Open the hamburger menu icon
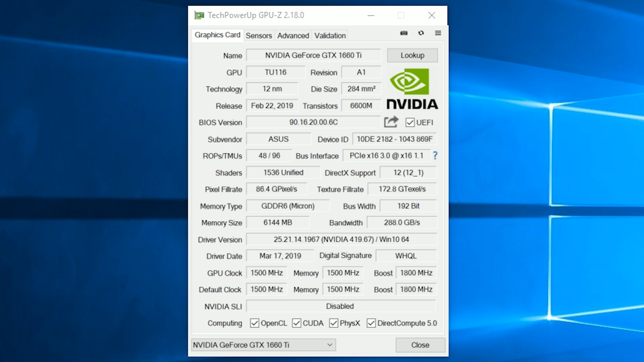Screen dimensions: 644x362 [x=438, y=33]
